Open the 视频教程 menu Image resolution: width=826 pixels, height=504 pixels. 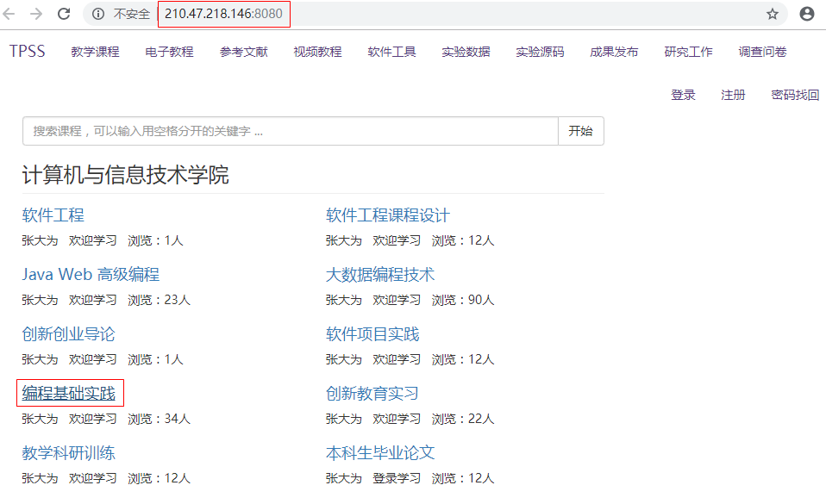pos(317,52)
